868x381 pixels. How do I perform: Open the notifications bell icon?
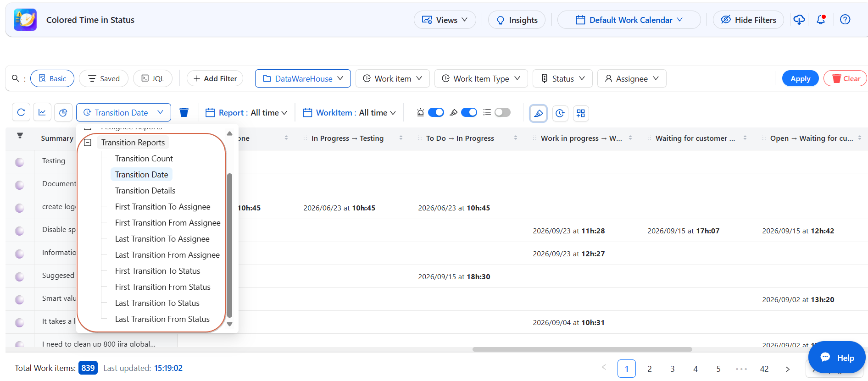click(x=821, y=20)
